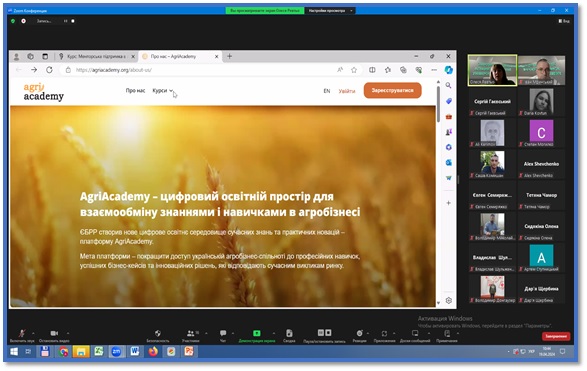Click the red End meeting button
587x371 pixels.
tap(556, 336)
